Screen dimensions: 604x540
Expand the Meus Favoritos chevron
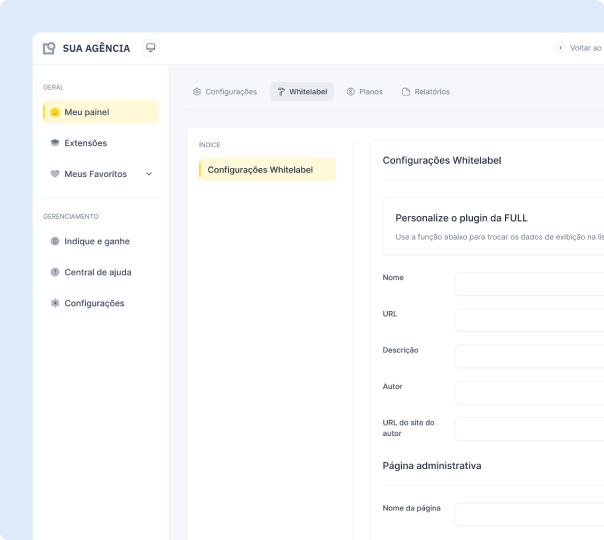click(149, 174)
